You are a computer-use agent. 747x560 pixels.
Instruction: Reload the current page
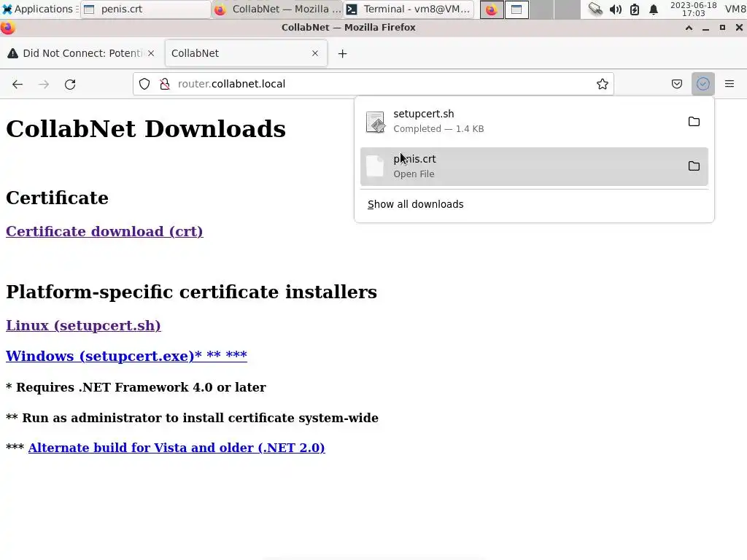coord(70,85)
